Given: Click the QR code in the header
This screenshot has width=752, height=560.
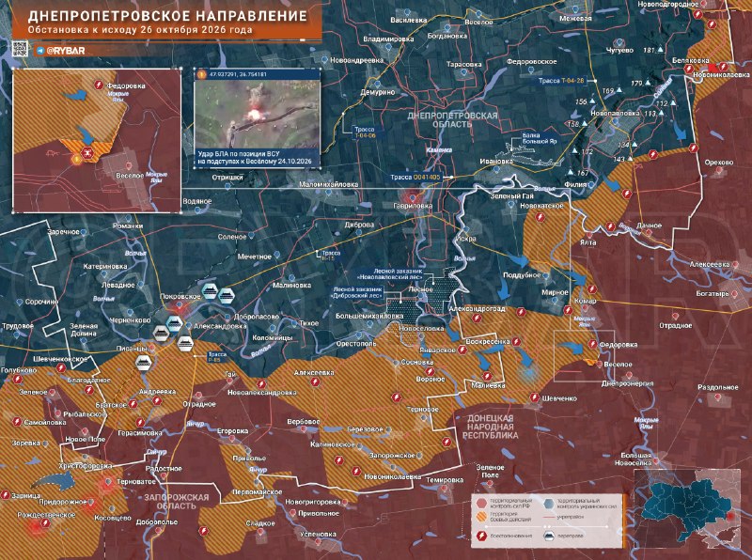Looking at the screenshot, I should [x=20, y=49].
